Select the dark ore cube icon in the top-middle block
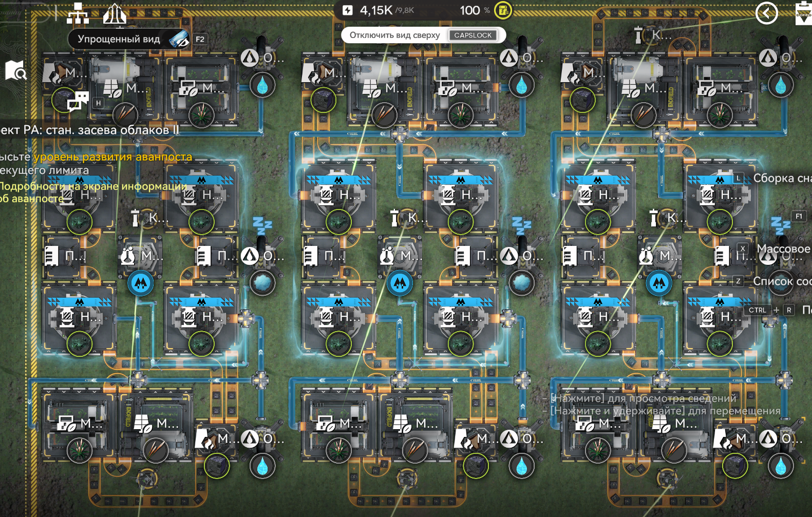 point(324,100)
